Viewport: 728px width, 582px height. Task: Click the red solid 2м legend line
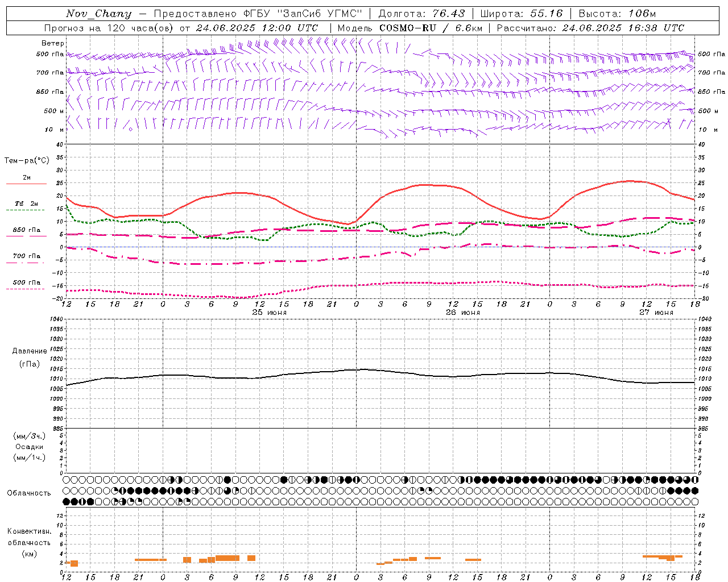click(26, 184)
